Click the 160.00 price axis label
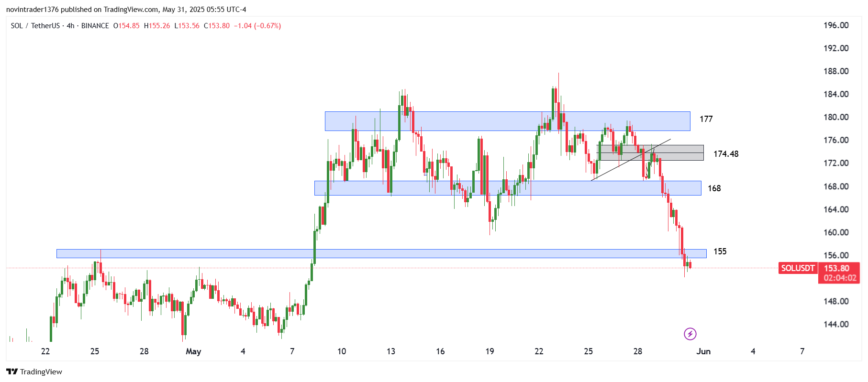This screenshot has width=868, height=382. tap(836, 232)
